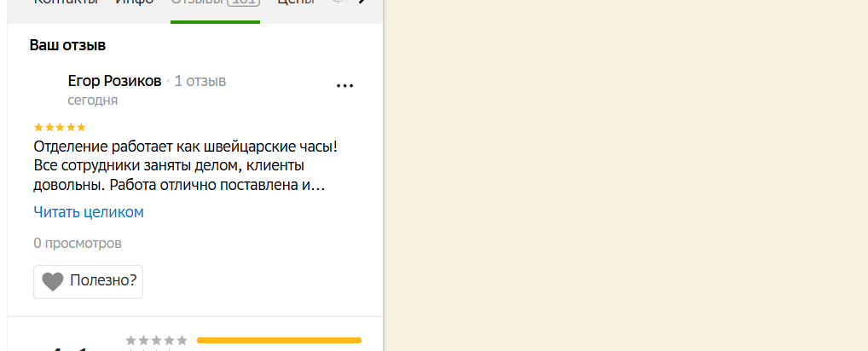The width and height of the screenshot is (868, 351).
Task: Click the beige map area
Action: click(626, 175)
